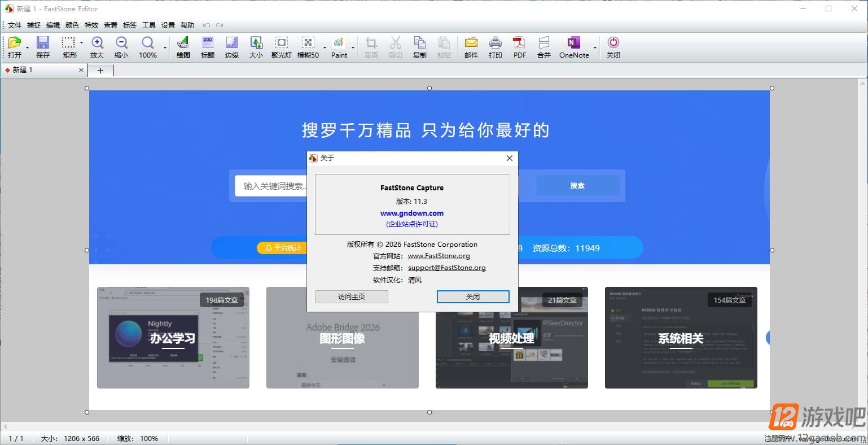Expand the rectangle (矩形) shape dropdown
Image resolution: width=868 pixels, height=445 pixels.
click(81, 43)
